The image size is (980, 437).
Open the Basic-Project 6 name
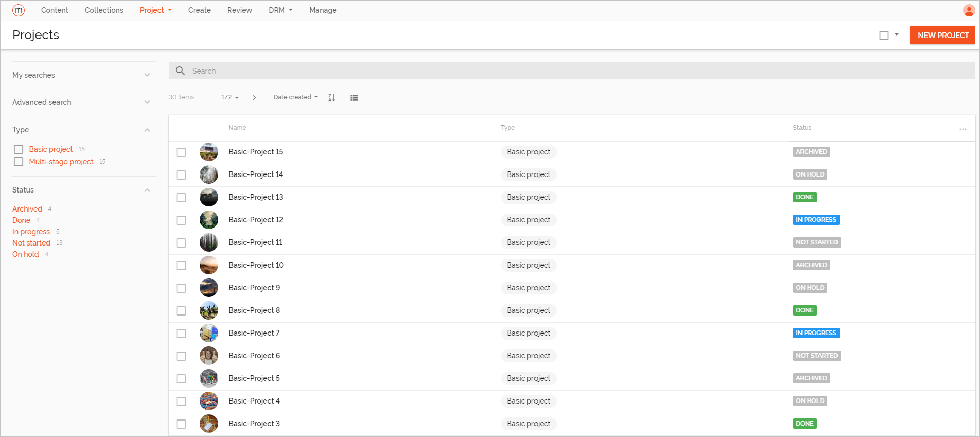[x=254, y=356]
